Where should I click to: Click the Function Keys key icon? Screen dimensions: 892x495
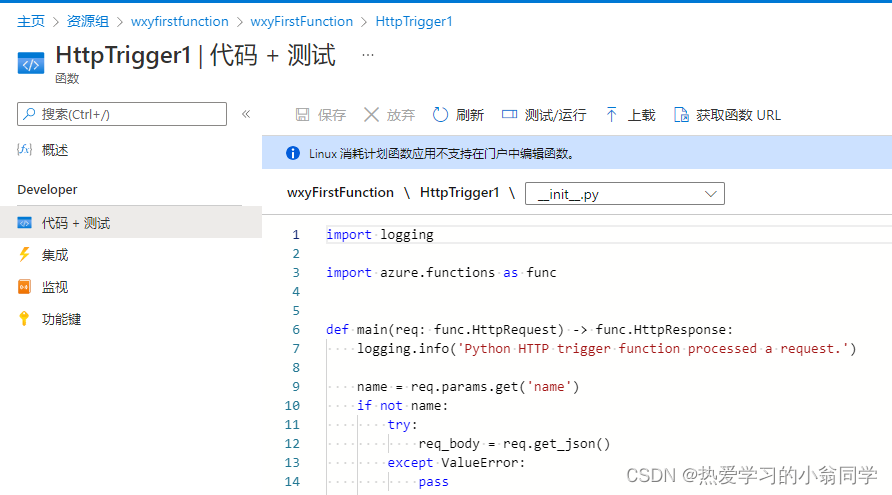coord(24,319)
